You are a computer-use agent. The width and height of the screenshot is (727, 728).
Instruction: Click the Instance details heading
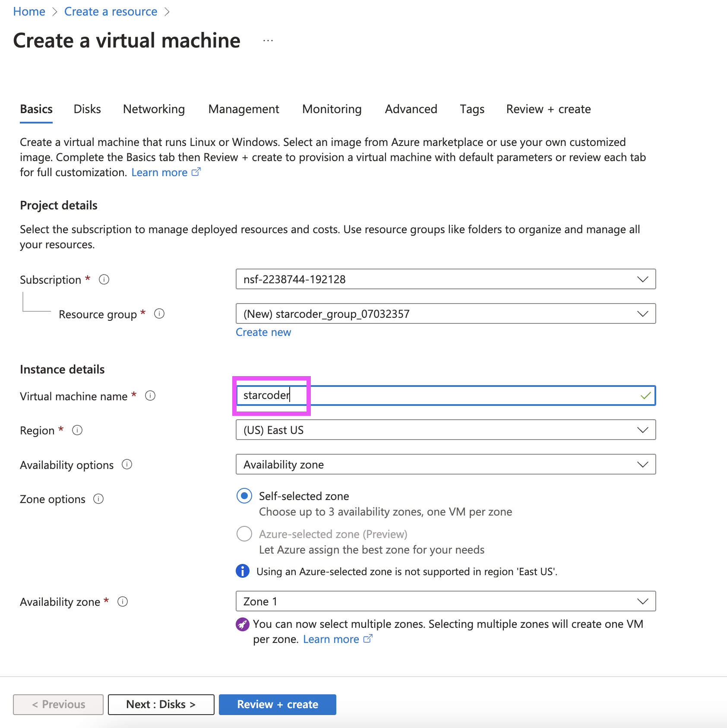pos(62,369)
